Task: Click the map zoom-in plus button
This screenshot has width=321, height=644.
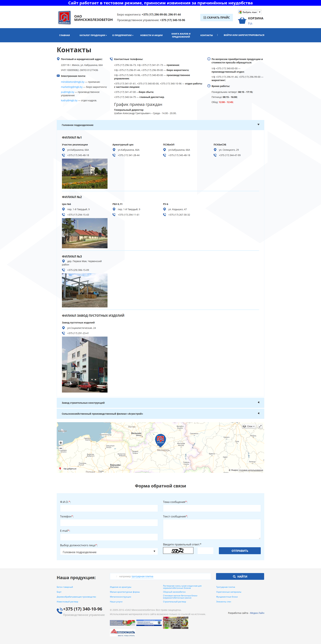Action: (61, 442)
